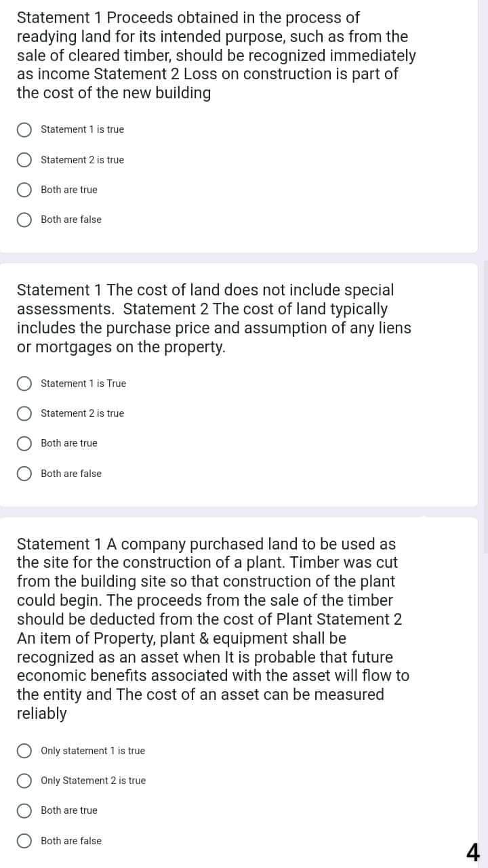Choose 'Both are false' for the second question
The width and height of the screenshot is (488, 868).
click(x=24, y=474)
